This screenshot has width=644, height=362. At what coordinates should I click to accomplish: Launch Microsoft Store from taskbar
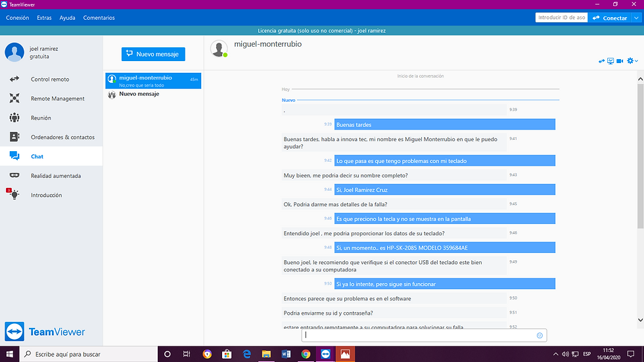tap(227, 354)
